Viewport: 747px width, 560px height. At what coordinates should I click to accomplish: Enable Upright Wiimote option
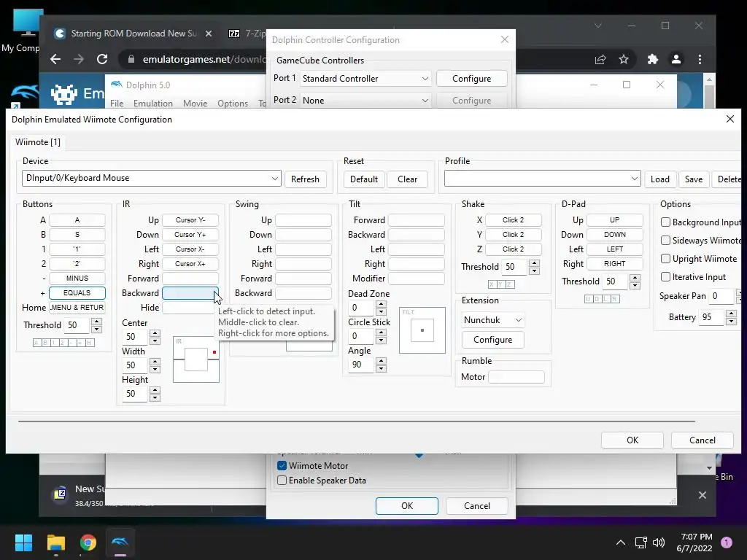[665, 259]
